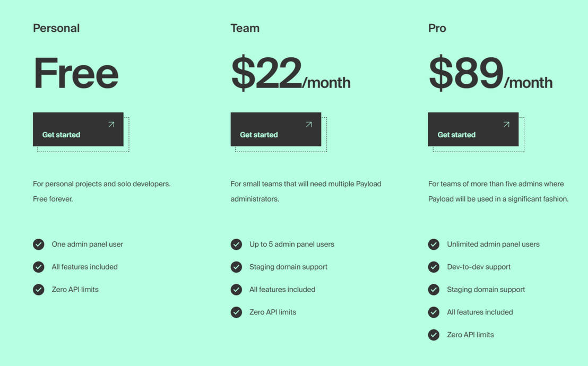Select the Team plan heading
The width and height of the screenshot is (588, 366).
tap(245, 28)
